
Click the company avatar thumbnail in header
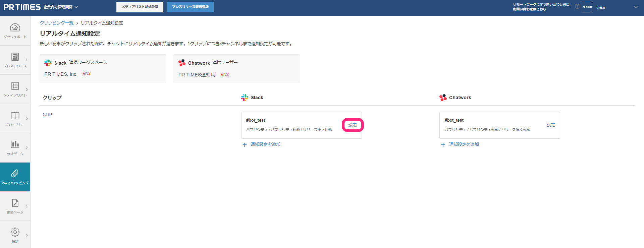click(x=587, y=7)
